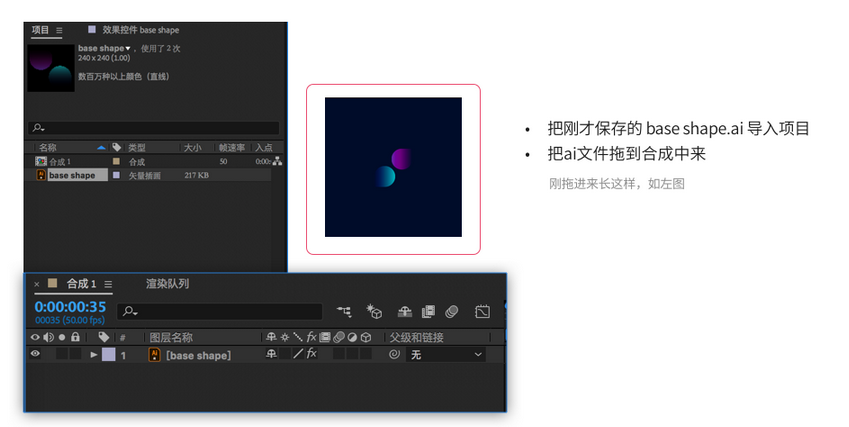Open the composition mini-flowchart icon
The width and height of the screenshot is (849, 427).
[344, 312]
